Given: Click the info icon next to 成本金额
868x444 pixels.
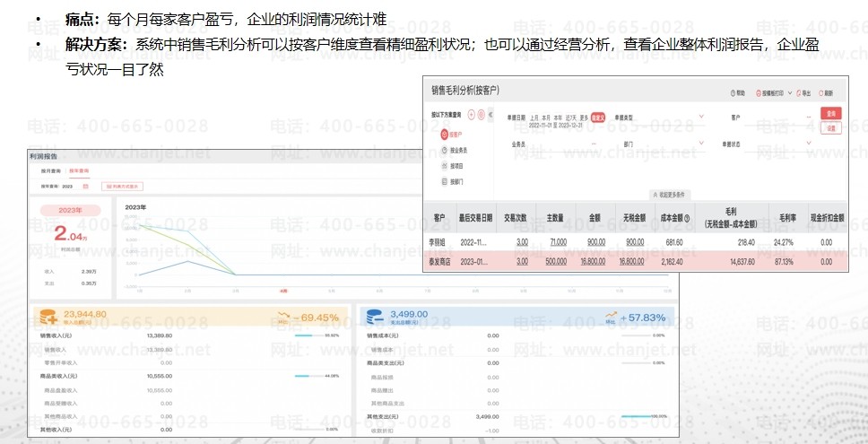Looking at the screenshot, I should pos(687,218).
